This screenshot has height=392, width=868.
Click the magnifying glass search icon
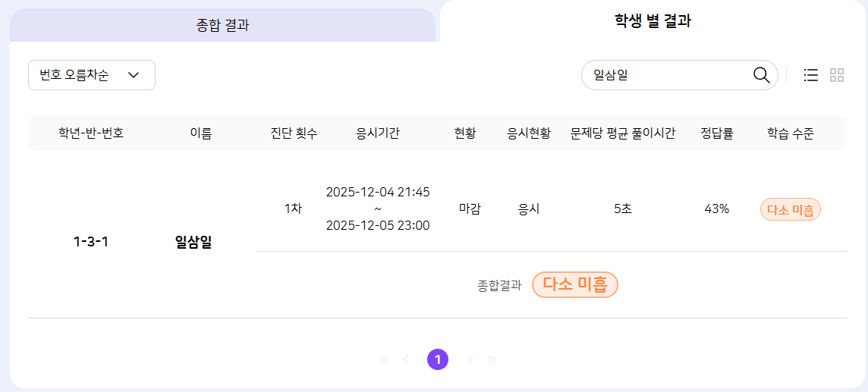[761, 75]
